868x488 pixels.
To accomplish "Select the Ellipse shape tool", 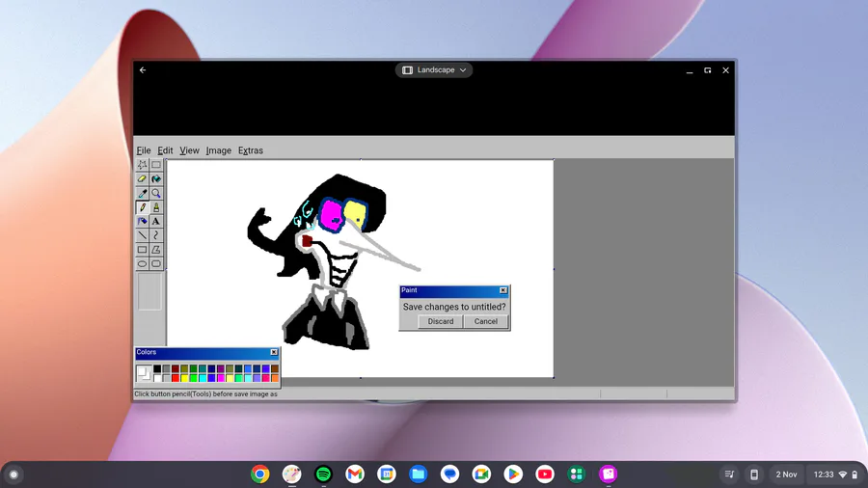I will 143,264.
